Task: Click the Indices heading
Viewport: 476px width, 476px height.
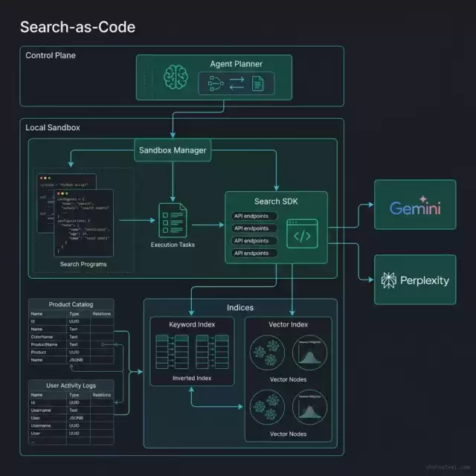Action: [240, 307]
